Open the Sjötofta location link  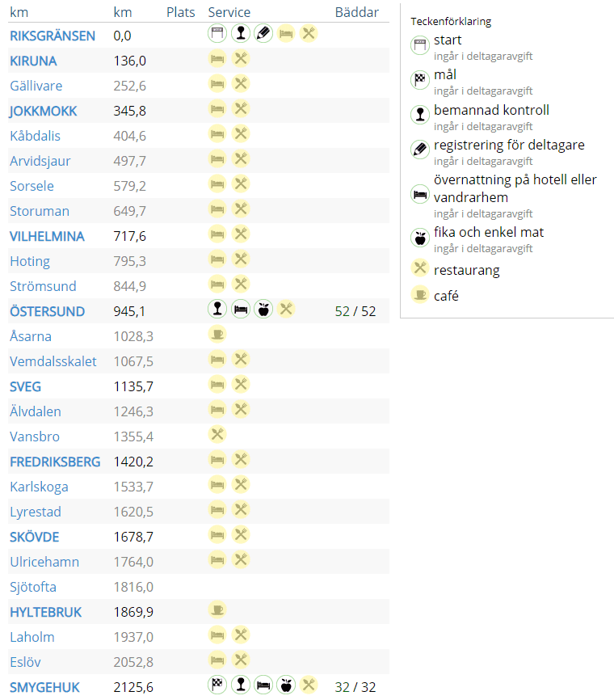[x=33, y=587]
